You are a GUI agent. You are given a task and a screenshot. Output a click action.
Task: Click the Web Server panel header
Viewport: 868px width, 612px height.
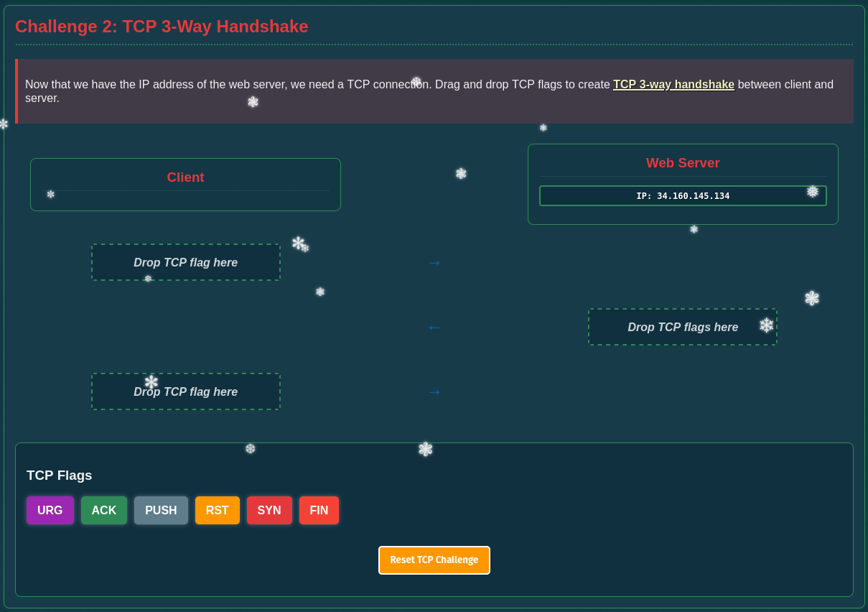pos(682,163)
